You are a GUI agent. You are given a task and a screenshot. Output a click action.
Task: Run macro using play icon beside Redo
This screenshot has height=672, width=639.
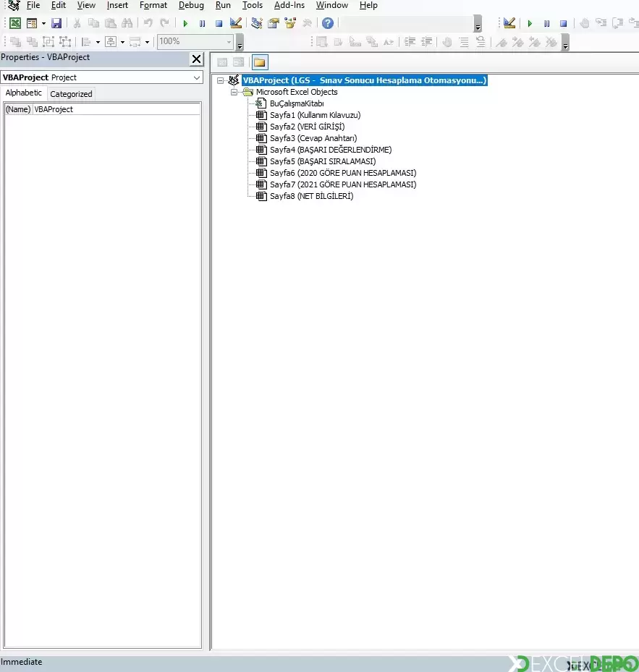coord(185,24)
